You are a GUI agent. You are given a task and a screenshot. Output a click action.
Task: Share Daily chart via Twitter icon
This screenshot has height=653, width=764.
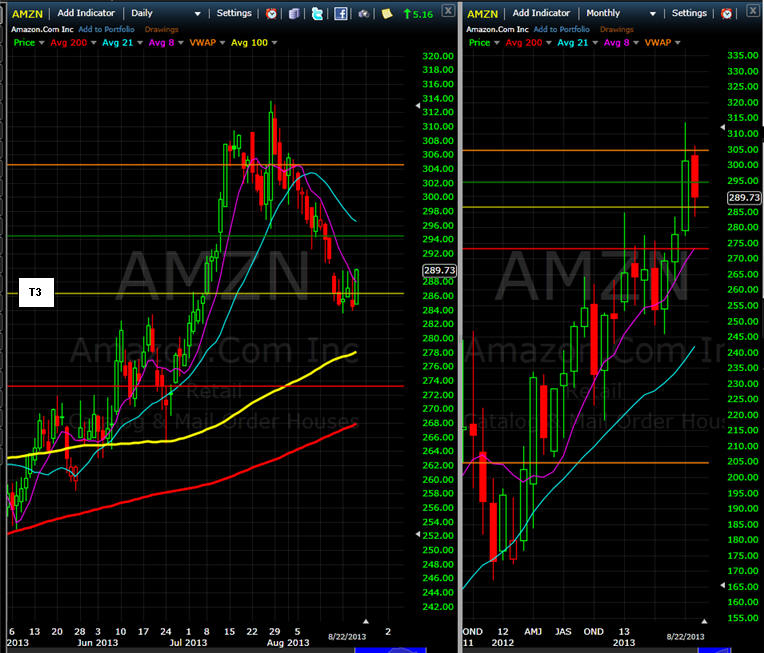pyautogui.click(x=317, y=14)
